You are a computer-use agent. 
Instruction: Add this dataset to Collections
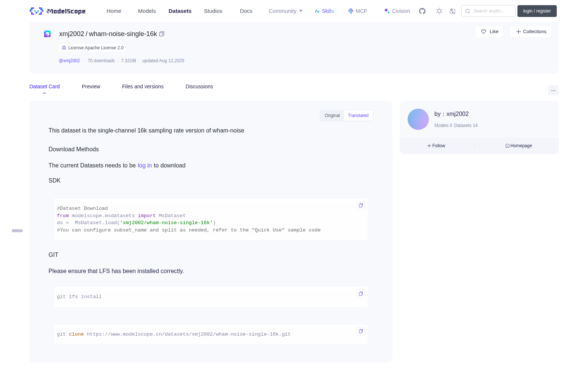[x=531, y=32]
